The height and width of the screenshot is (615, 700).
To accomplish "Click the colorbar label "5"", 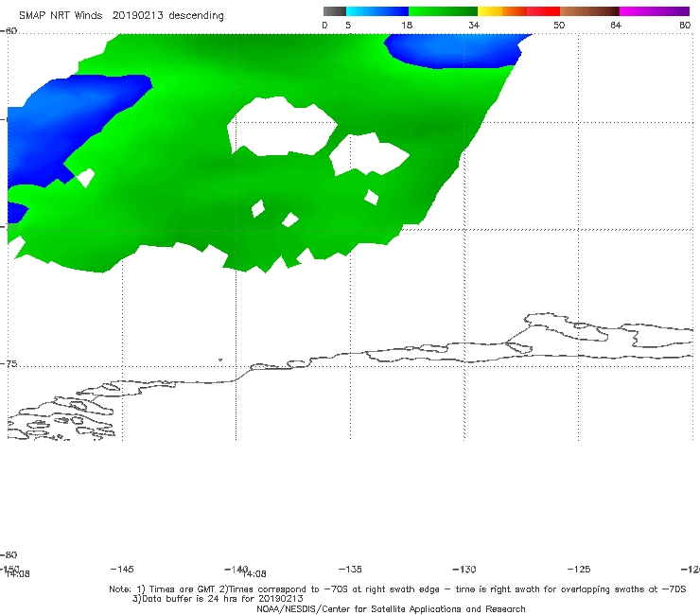I will click(x=348, y=25).
